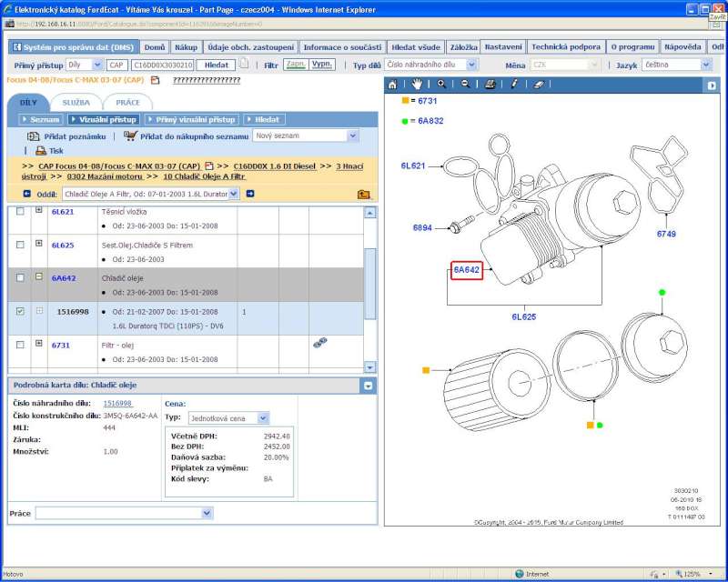Screen dimensions: 728x582
Task: Click the home icon in the diagram toolbar
Action: pyautogui.click(x=392, y=84)
